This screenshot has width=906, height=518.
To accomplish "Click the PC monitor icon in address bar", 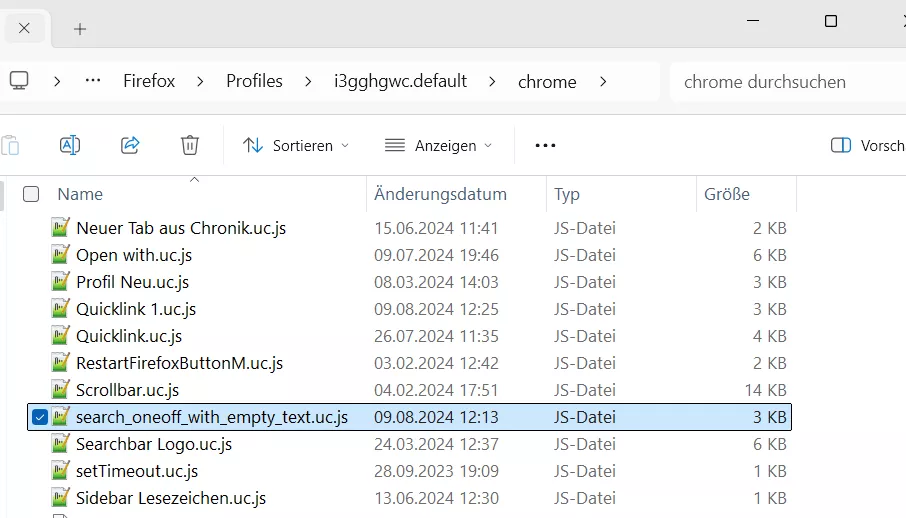I will 19,81.
